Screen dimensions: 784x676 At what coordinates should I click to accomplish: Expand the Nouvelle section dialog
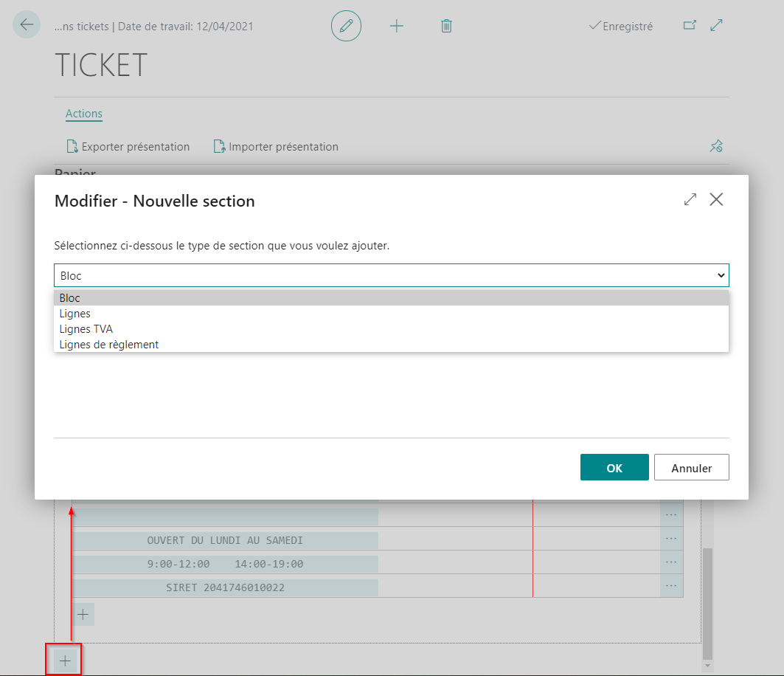(690, 200)
